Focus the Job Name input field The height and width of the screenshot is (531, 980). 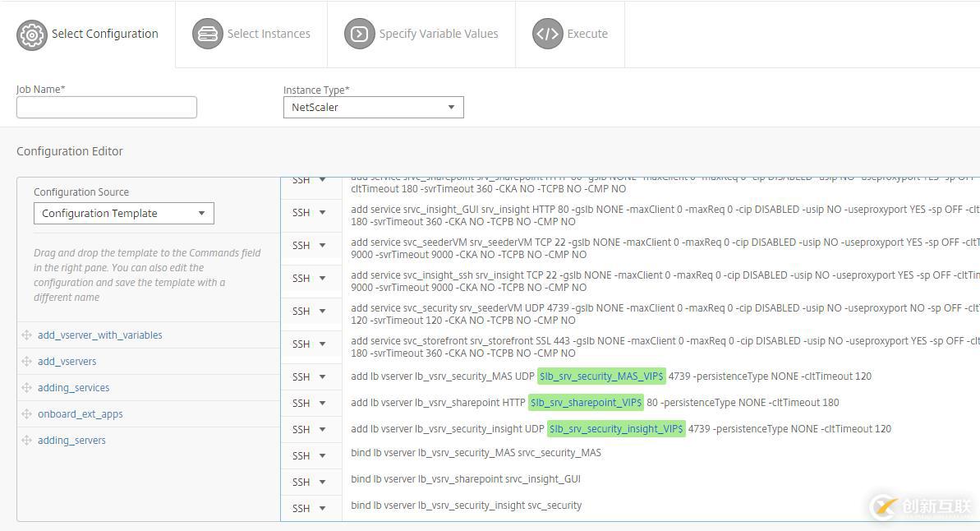[107, 107]
